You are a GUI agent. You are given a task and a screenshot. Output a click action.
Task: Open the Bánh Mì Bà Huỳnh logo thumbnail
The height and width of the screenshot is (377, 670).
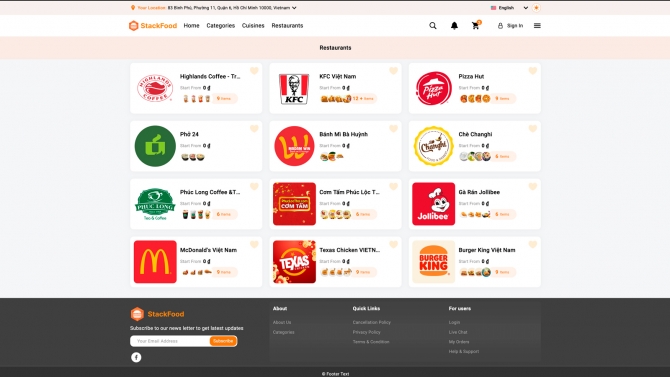[294, 146]
